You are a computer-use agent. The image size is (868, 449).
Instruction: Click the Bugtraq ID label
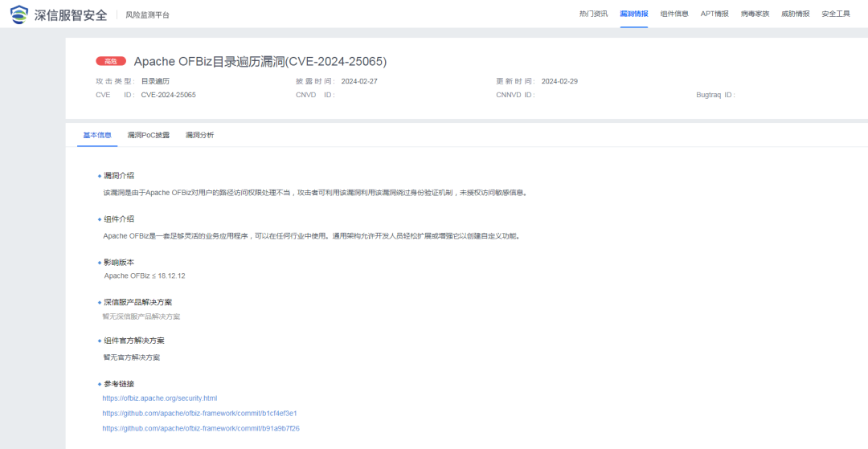715,95
